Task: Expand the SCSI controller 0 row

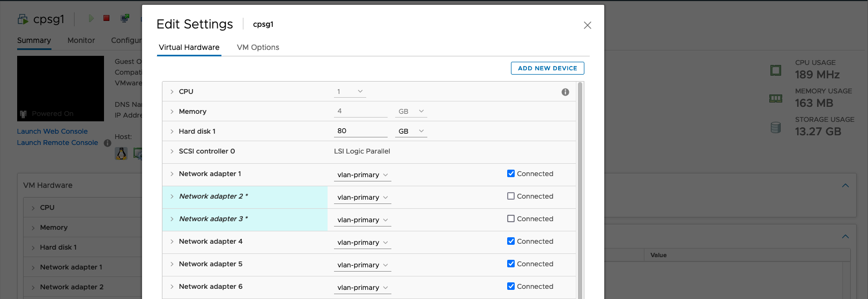Action: click(x=172, y=151)
